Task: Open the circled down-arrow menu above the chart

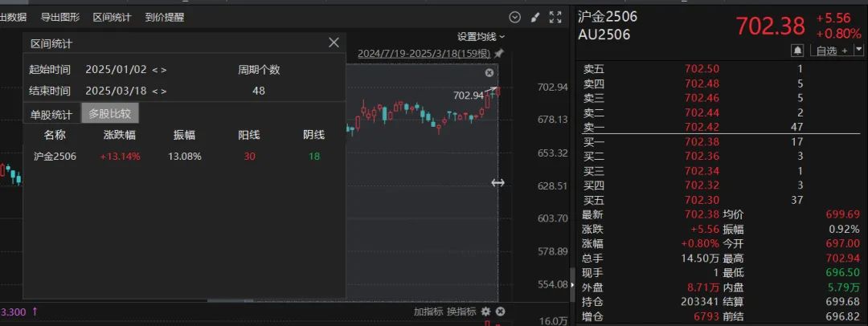Action: click(x=515, y=17)
